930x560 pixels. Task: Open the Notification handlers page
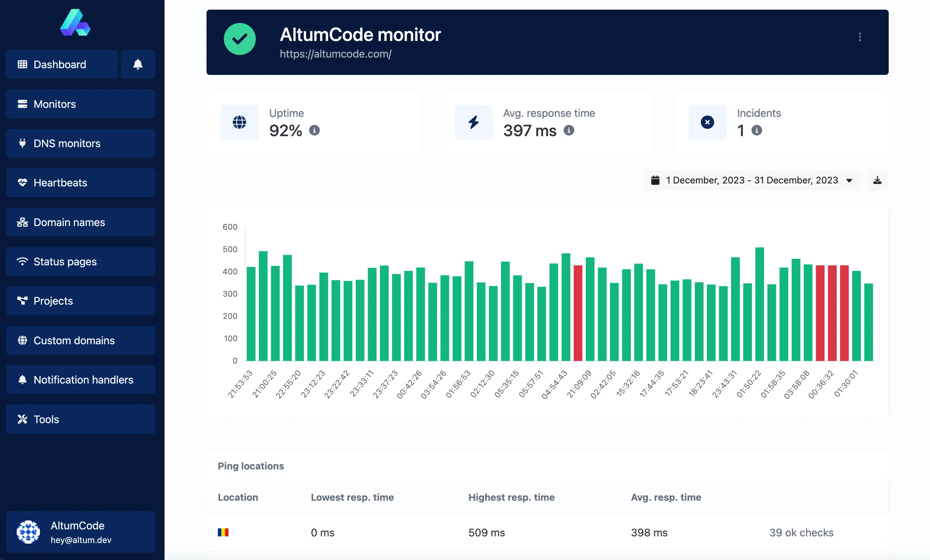click(80, 380)
